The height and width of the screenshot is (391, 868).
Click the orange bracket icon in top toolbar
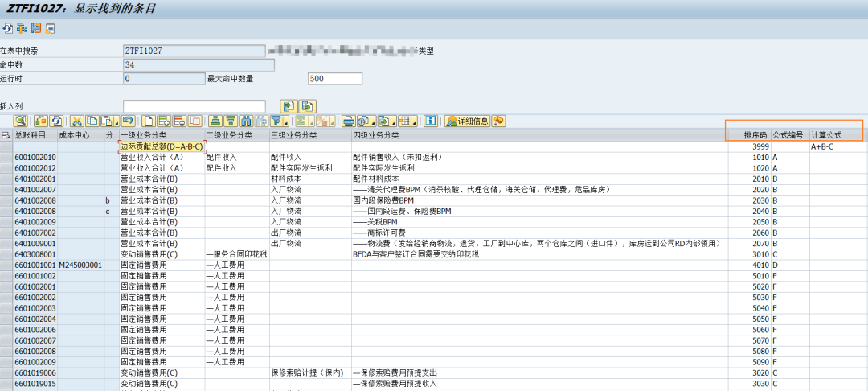36,27
